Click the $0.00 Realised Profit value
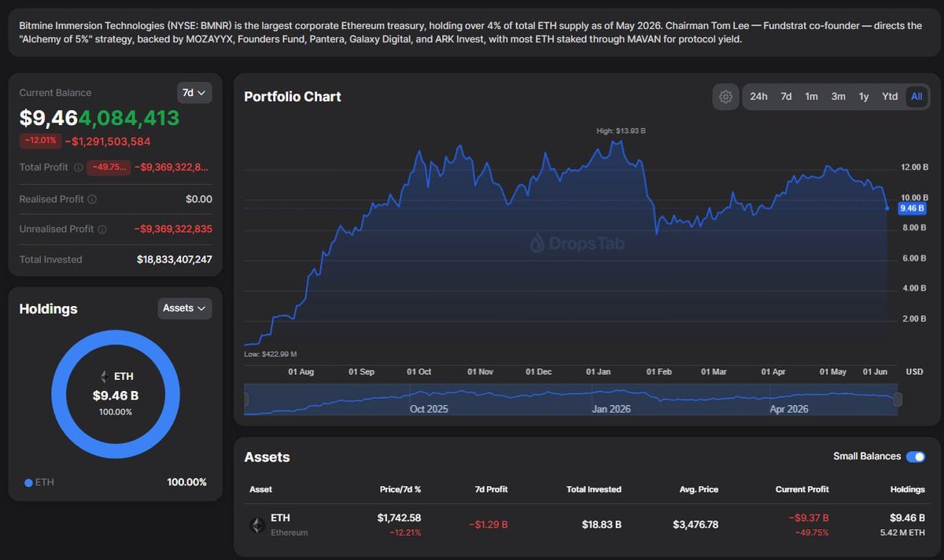944x560 pixels. [x=199, y=199]
